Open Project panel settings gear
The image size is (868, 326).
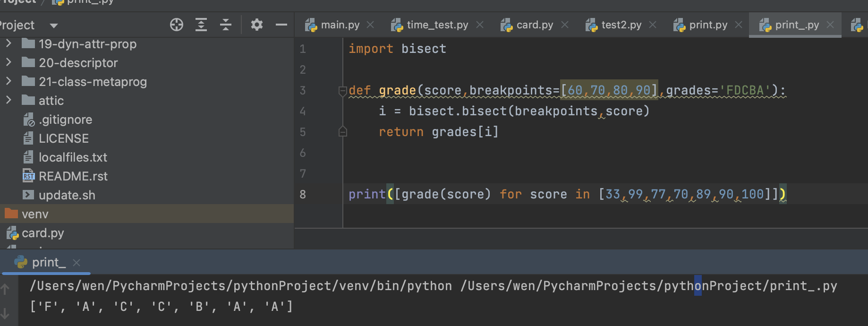click(256, 25)
